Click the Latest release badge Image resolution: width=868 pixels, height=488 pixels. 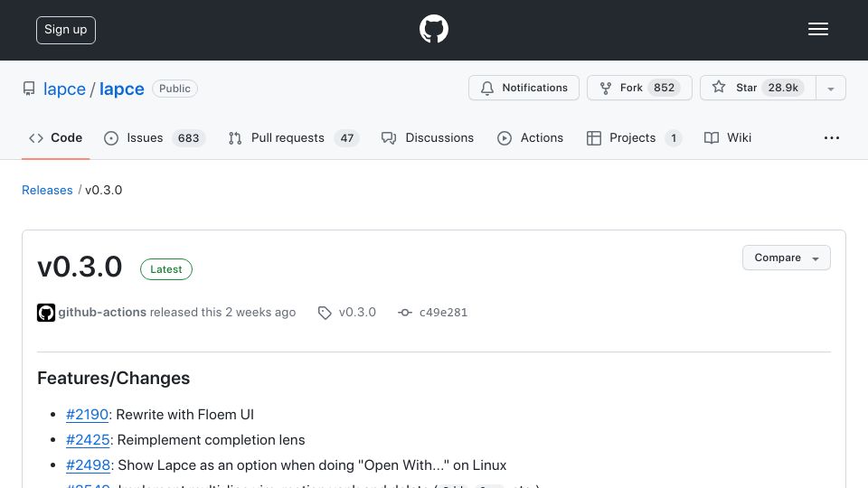tap(166, 269)
